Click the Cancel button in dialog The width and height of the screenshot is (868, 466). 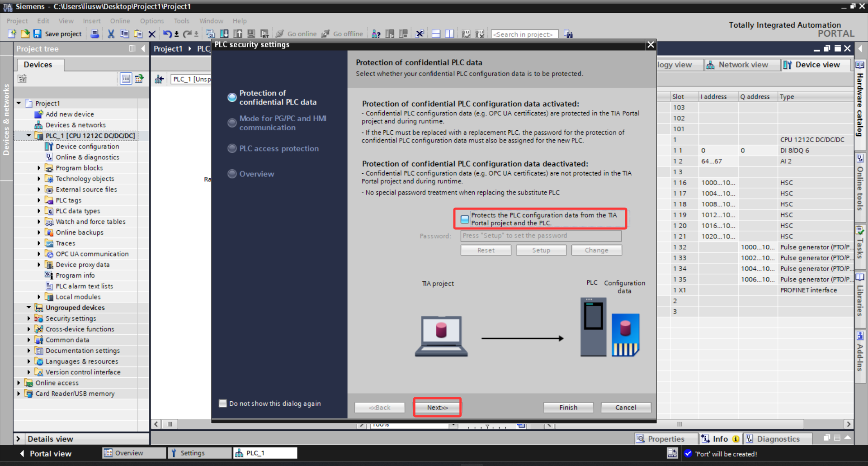pyautogui.click(x=626, y=407)
